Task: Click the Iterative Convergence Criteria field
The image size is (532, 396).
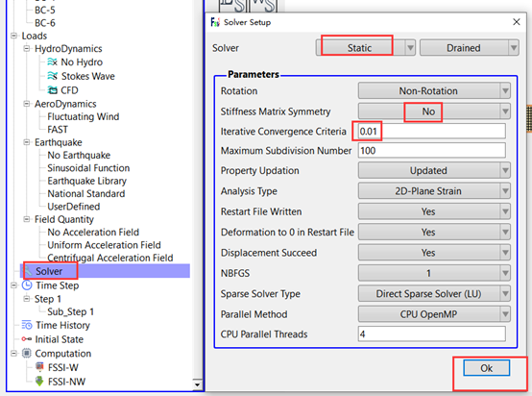Action: pyautogui.click(x=431, y=131)
